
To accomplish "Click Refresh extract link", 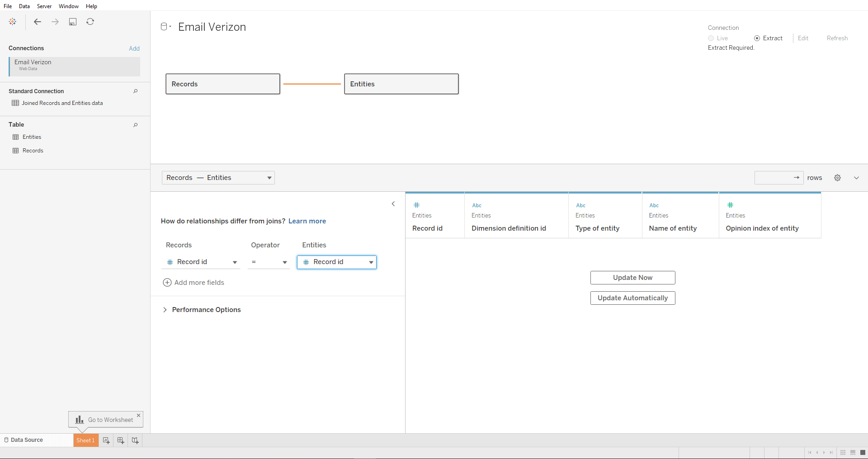I will (x=837, y=38).
